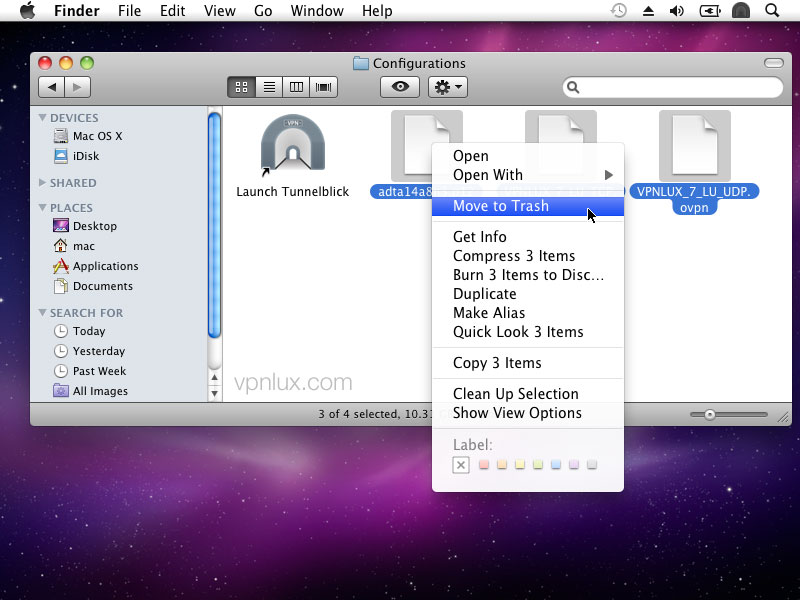
Task: Go back with the left arrow button
Action: (x=52, y=87)
